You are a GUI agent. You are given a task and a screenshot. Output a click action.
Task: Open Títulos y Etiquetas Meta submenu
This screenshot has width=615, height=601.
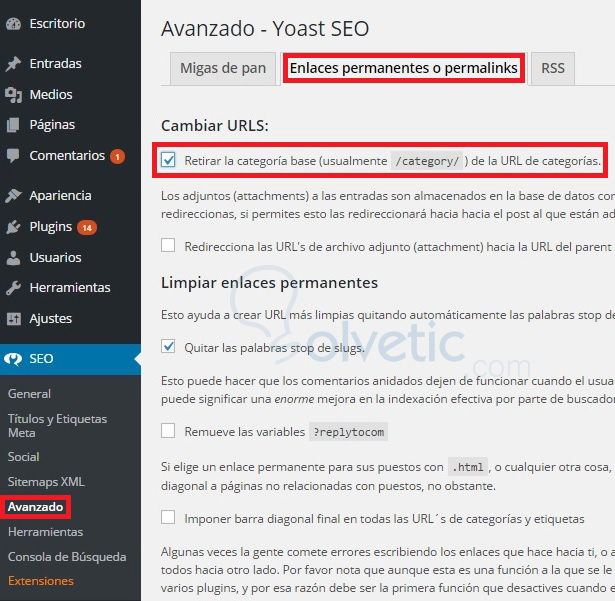(x=57, y=426)
